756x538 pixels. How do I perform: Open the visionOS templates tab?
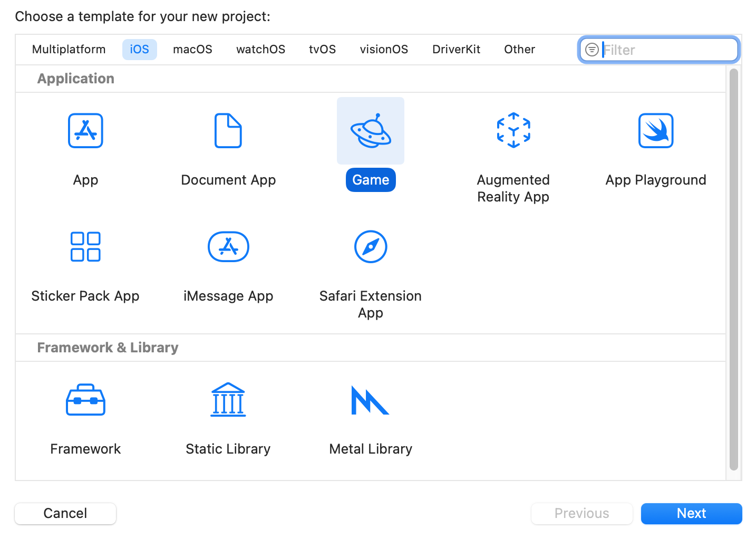pyautogui.click(x=384, y=49)
